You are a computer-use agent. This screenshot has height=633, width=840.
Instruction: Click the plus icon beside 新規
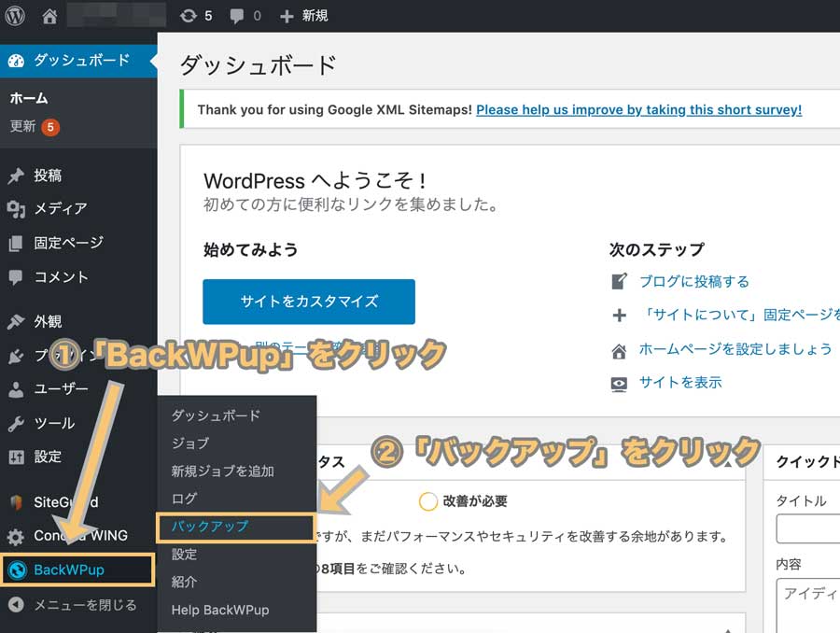point(287,17)
